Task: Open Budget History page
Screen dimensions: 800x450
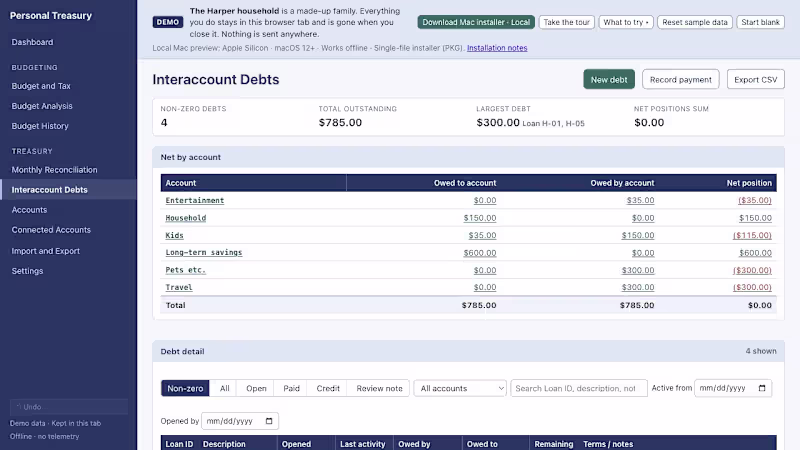Action: [x=40, y=126]
